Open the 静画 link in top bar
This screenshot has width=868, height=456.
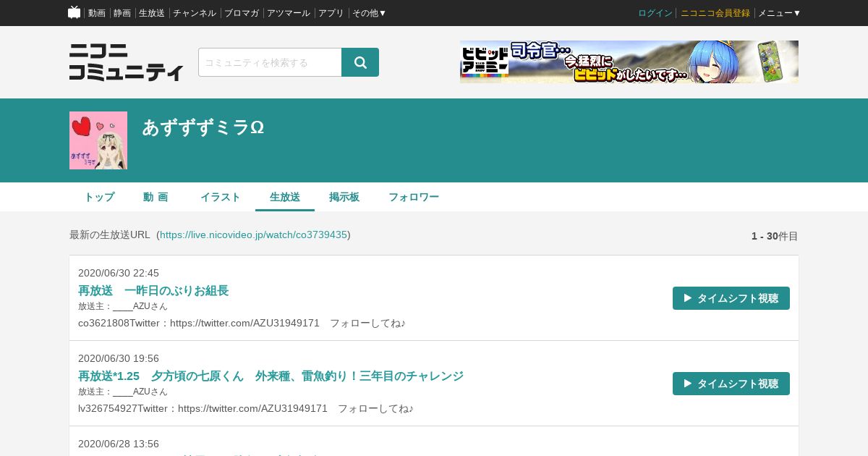pyautogui.click(x=122, y=13)
